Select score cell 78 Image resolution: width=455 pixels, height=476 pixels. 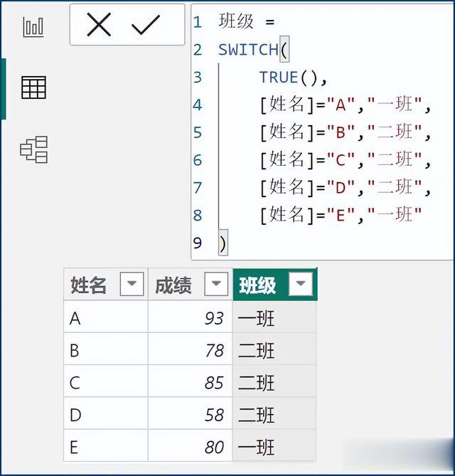point(191,350)
